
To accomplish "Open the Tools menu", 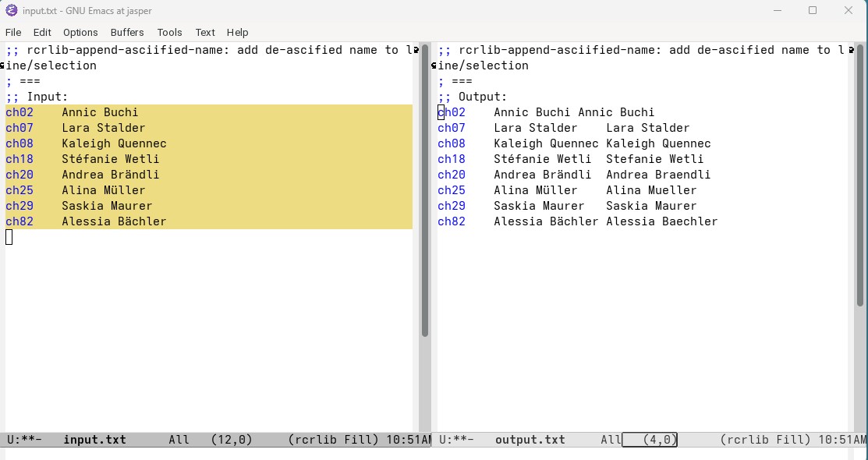I will coord(169,32).
